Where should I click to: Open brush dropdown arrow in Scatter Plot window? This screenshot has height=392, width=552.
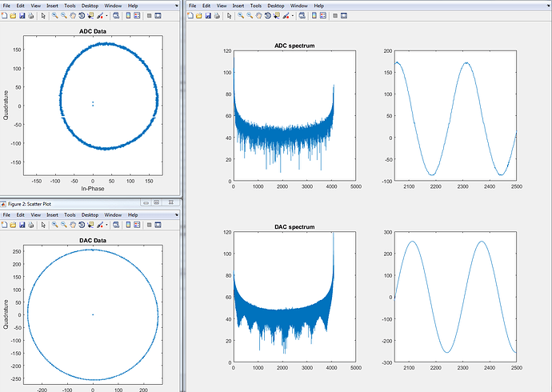(x=106, y=225)
